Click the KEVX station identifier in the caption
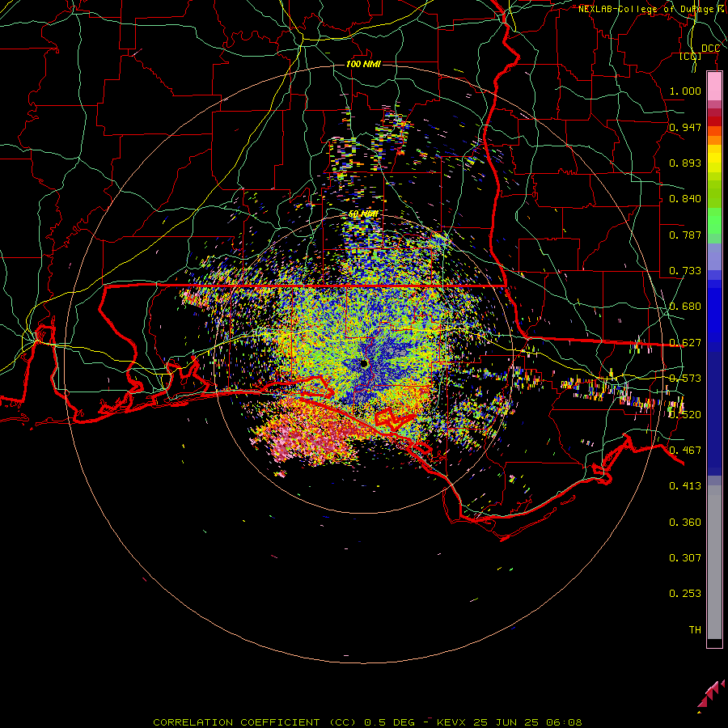Image resolution: width=728 pixels, height=728 pixels. 451,722
